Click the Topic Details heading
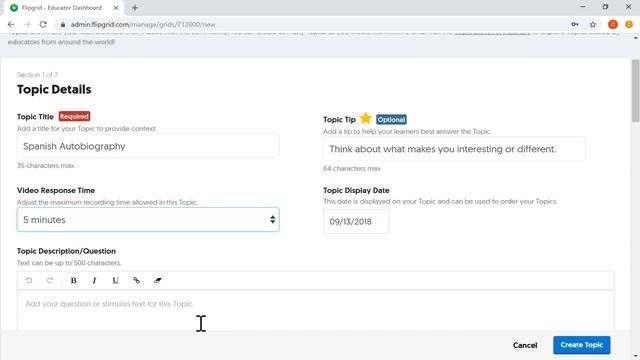Viewport: 640px width, 360px height. coord(54,89)
